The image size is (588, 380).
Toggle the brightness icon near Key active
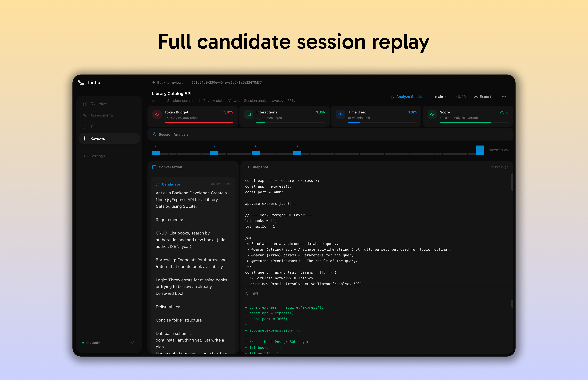click(132, 343)
